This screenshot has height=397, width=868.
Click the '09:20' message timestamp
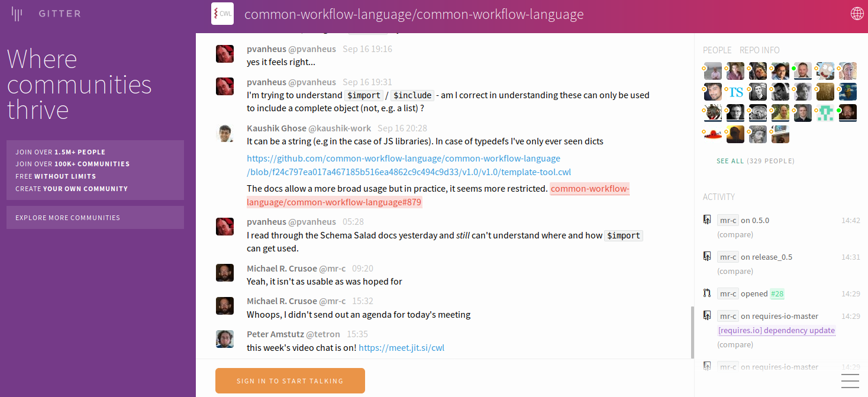(363, 269)
